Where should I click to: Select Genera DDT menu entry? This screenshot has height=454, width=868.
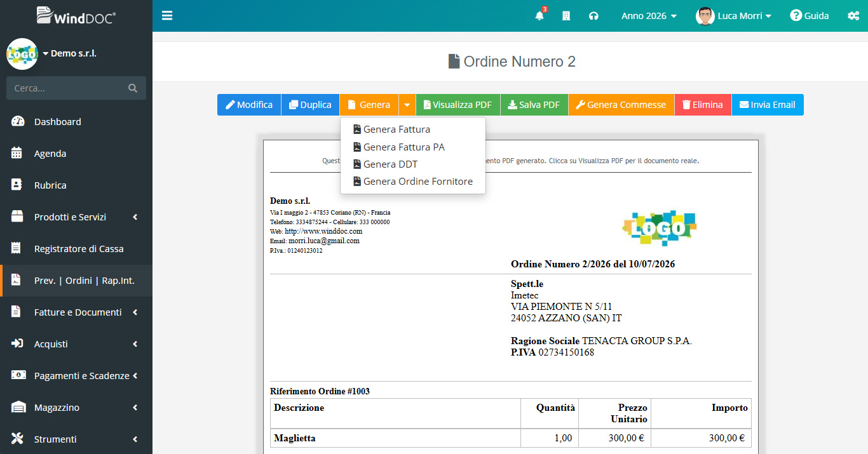tap(413, 164)
